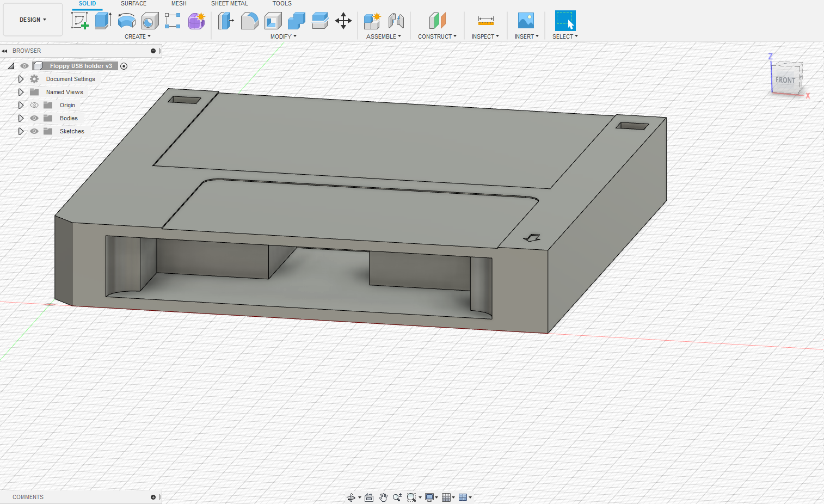Click the FRONT face of the ViewCube
The height and width of the screenshot is (504, 824).
click(x=785, y=79)
